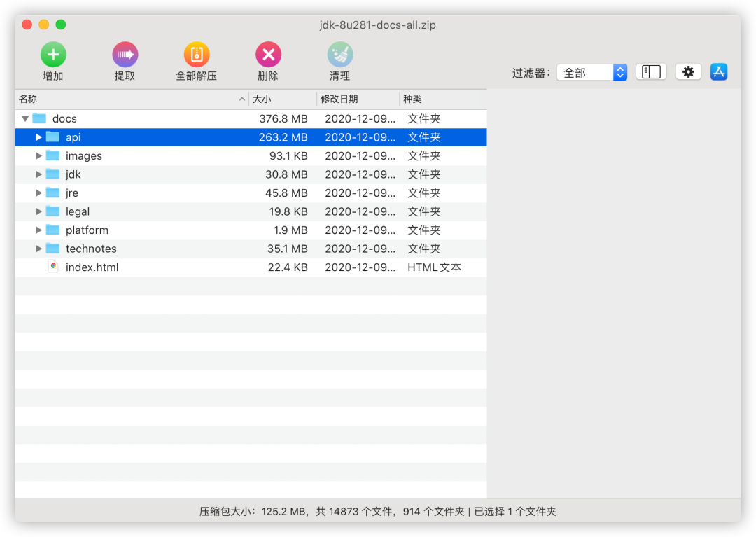Click the yellow minimize window button
Image resolution: width=756 pixels, height=537 pixels.
44,25
